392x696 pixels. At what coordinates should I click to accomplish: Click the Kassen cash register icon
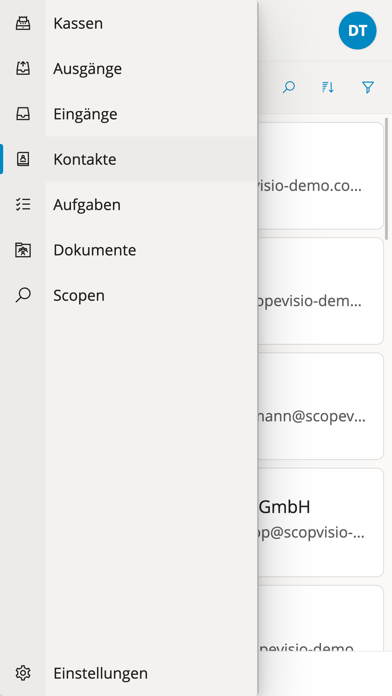tap(23, 23)
